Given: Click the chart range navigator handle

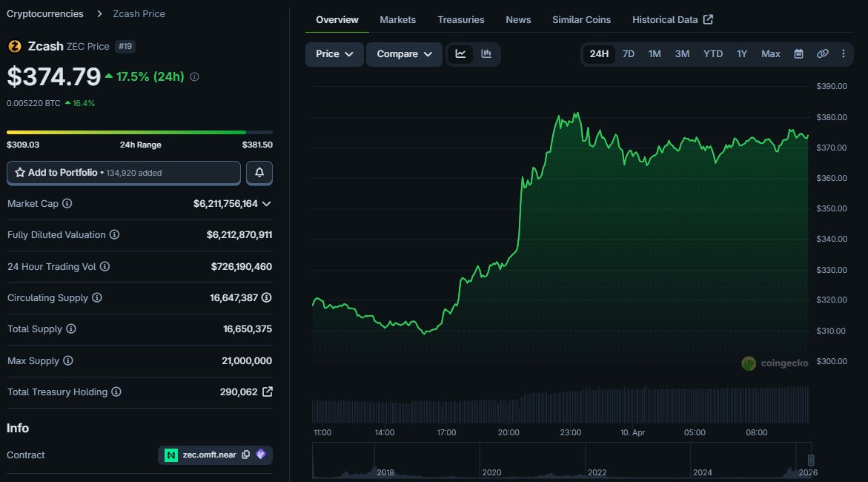Looking at the screenshot, I should (811, 460).
